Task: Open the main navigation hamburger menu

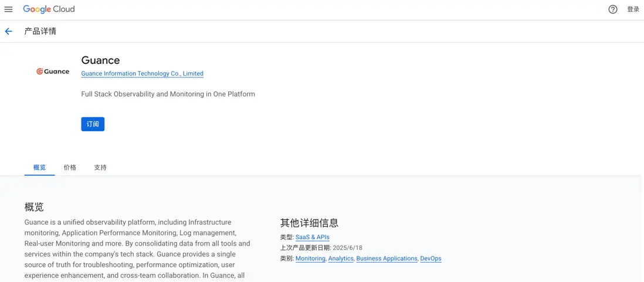Action: [x=8, y=9]
